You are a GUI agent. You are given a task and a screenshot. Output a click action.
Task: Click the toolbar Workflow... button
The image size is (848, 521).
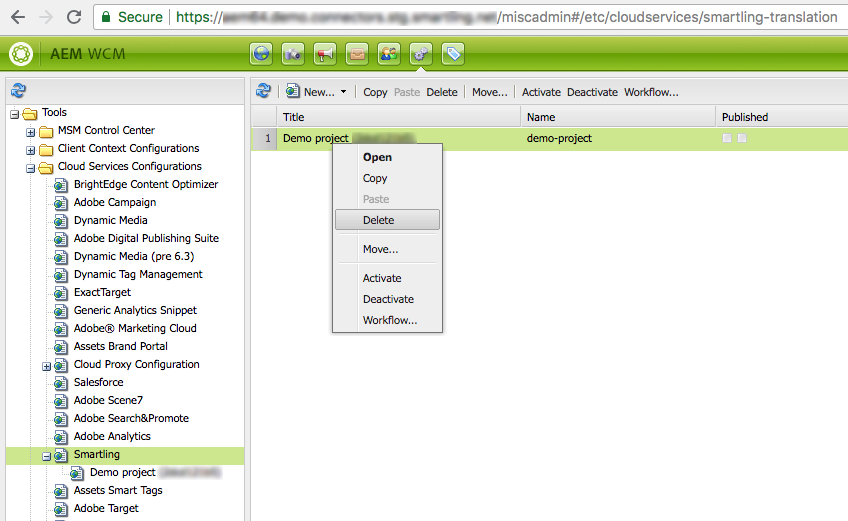[x=651, y=92]
